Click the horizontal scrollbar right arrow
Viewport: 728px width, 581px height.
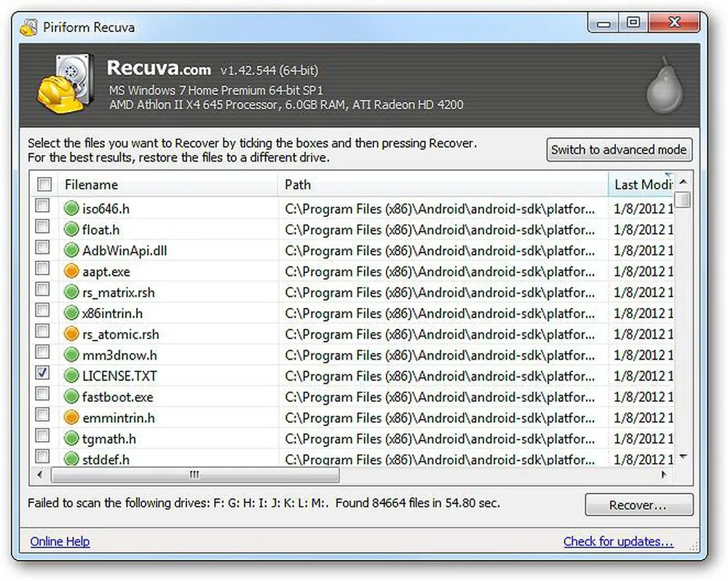(664, 475)
